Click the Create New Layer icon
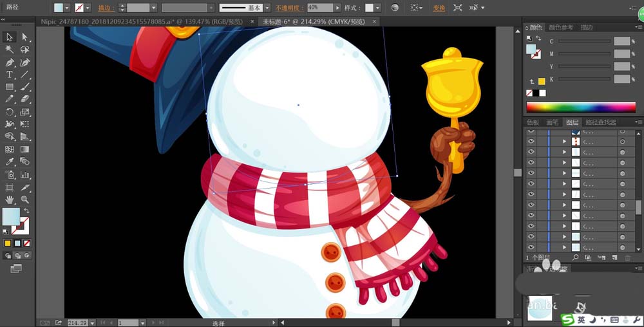 tap(614, 257)
